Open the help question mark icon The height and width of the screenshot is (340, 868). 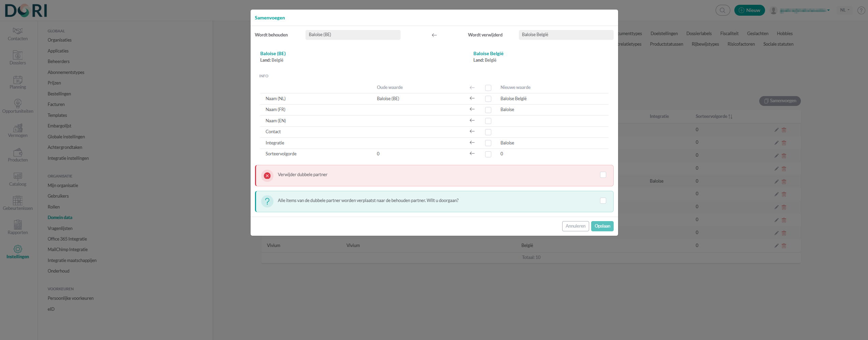(861, 11)
